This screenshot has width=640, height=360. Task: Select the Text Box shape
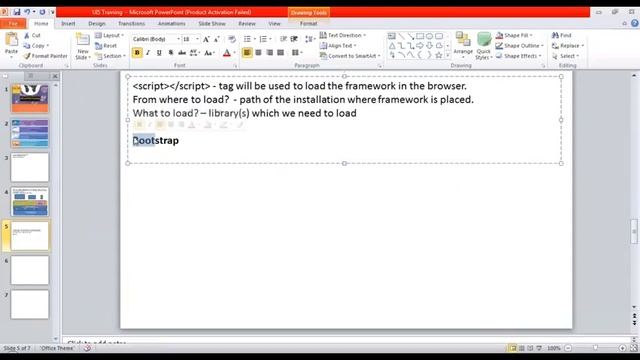pyautogui.click(x=391, y=36)
